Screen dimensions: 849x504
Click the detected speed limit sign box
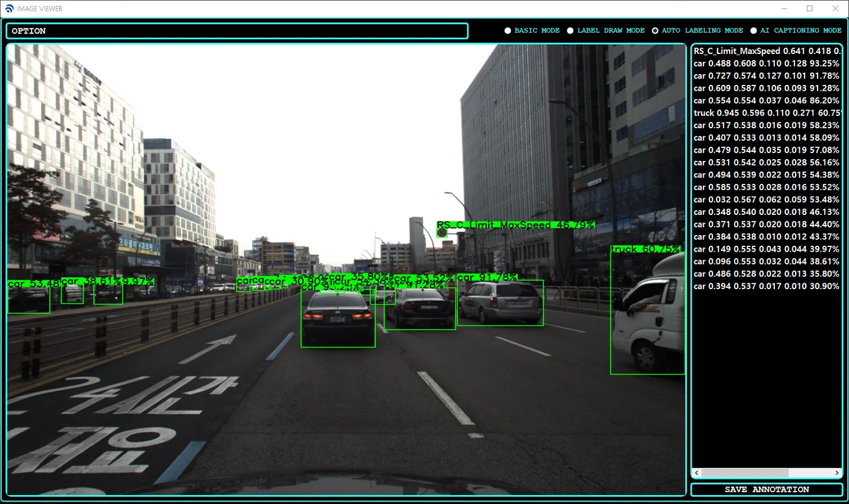(x=442, y=233)
